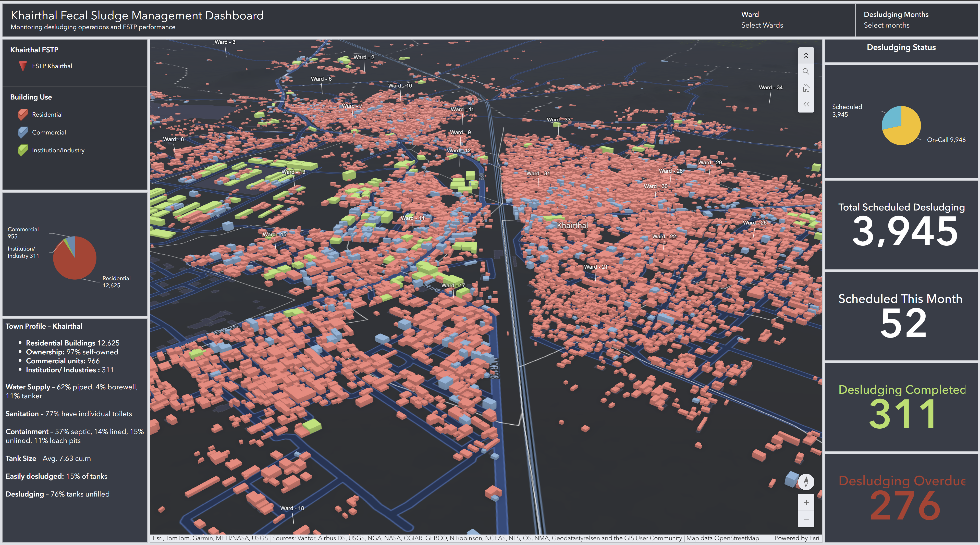Click the Ward - 15 map label
The image size is (980, 545).
[274, 235]
